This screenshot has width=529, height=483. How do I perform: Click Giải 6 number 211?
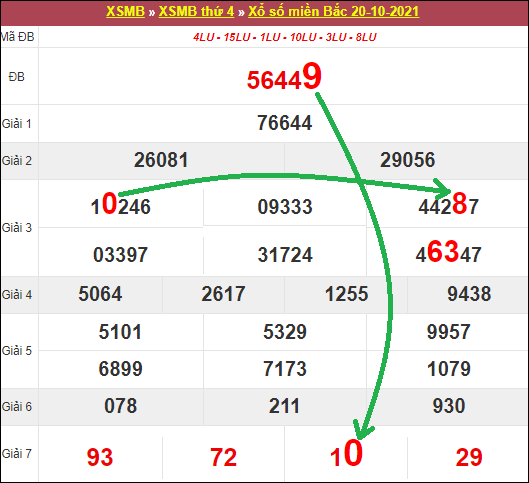tap(284, 406)
